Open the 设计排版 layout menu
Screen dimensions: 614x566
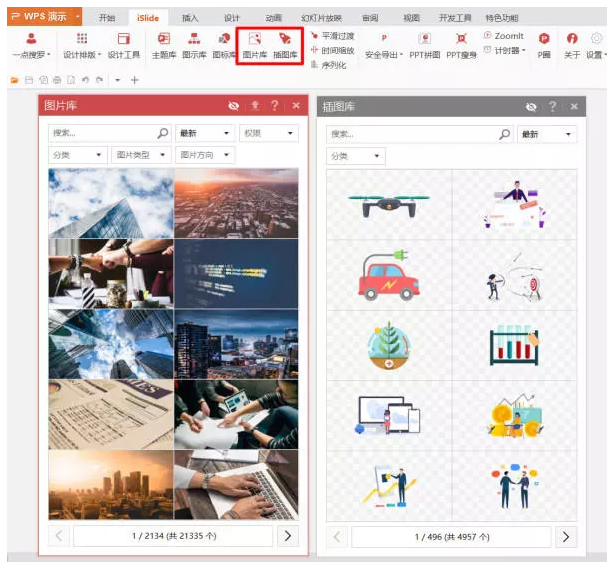point(82,45)
